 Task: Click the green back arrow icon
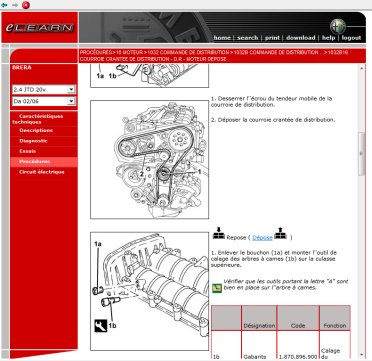tap(4, 5)
